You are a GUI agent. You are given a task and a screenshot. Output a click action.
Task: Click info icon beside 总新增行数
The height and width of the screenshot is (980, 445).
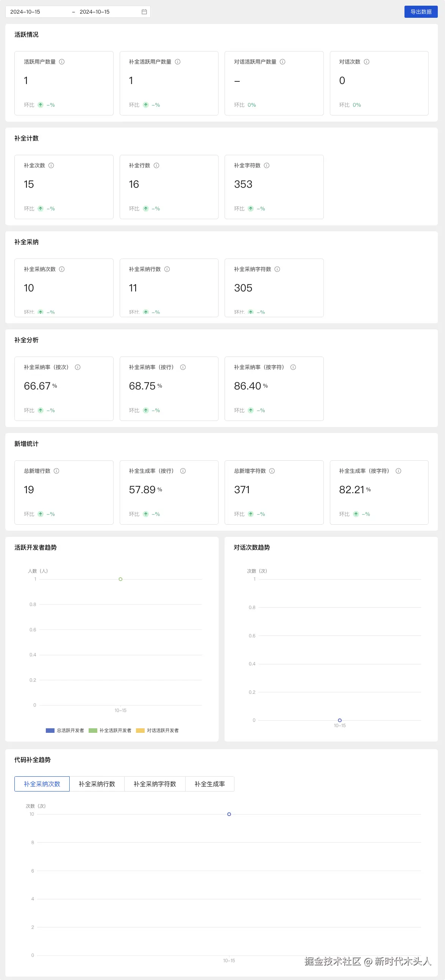coord(56,471)
